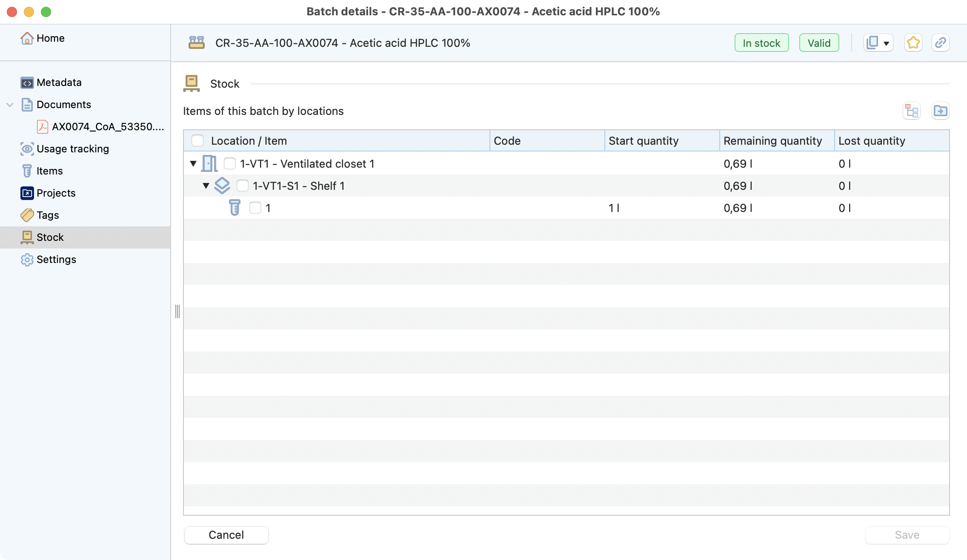Click the sidebar splitter handle
Screen dimensions: 967x560
click(177, 311)
